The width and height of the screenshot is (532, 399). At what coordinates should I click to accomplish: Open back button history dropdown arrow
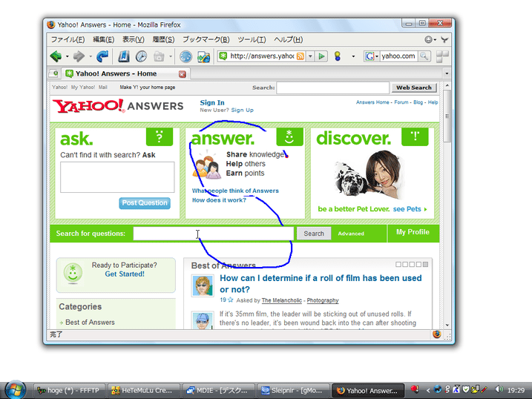pos(68,56)
